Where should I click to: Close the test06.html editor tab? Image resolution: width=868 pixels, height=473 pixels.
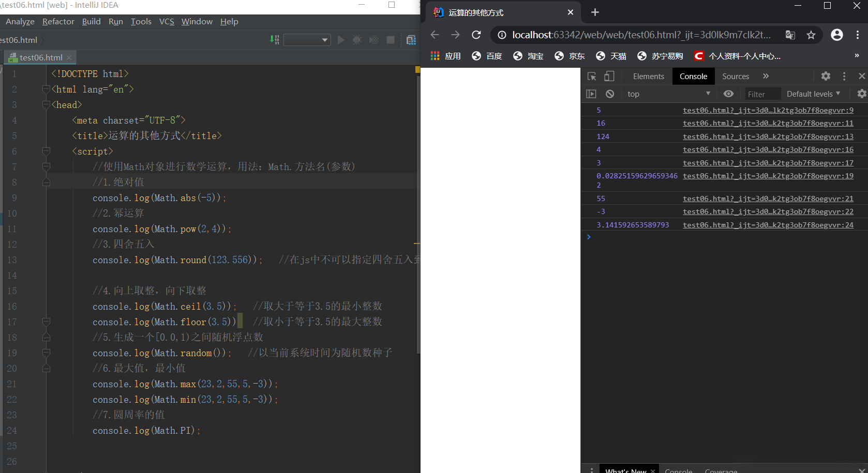(x=69, y=57)
